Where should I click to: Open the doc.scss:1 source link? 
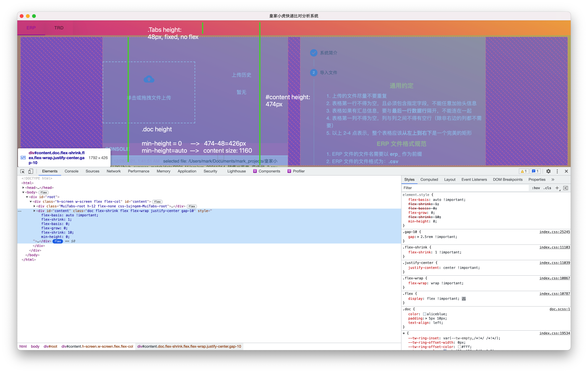coord(560,309)
